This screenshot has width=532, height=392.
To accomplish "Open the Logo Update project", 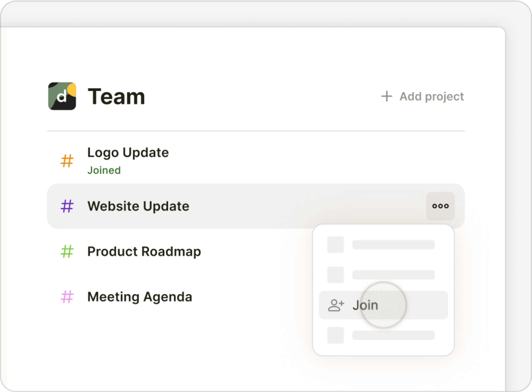I will pyautogui.click(x=128, y=152).
